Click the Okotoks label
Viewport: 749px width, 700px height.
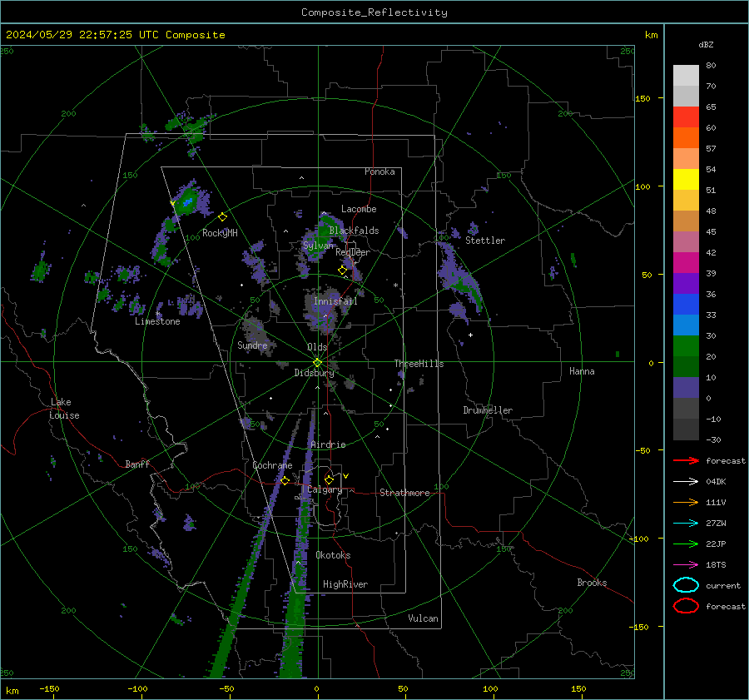point(333,556)
